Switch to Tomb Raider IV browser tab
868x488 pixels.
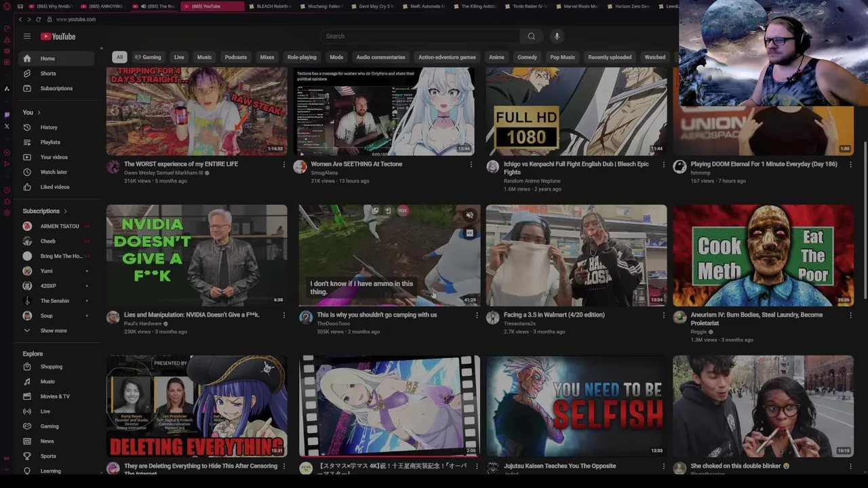(x=528, y=6)
